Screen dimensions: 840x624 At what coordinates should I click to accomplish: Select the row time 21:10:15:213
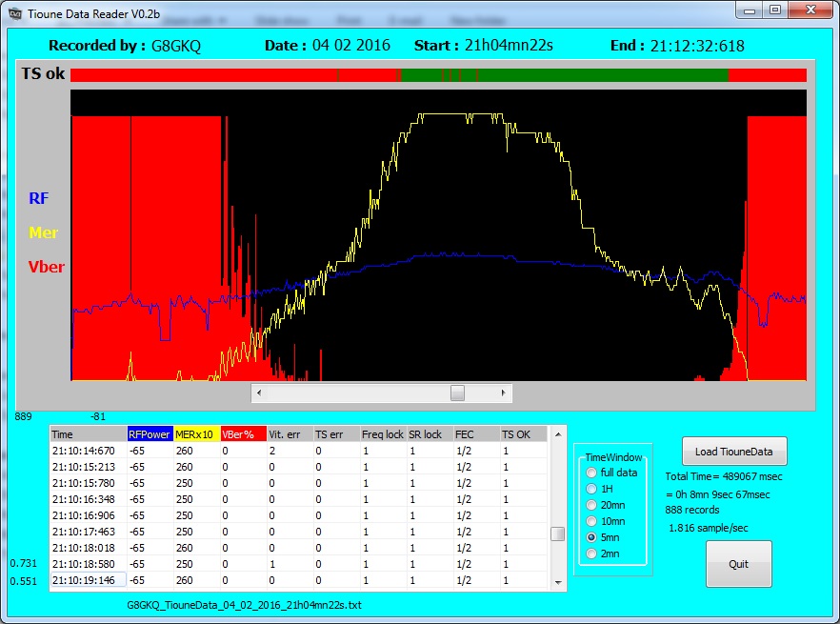(84, 467)
